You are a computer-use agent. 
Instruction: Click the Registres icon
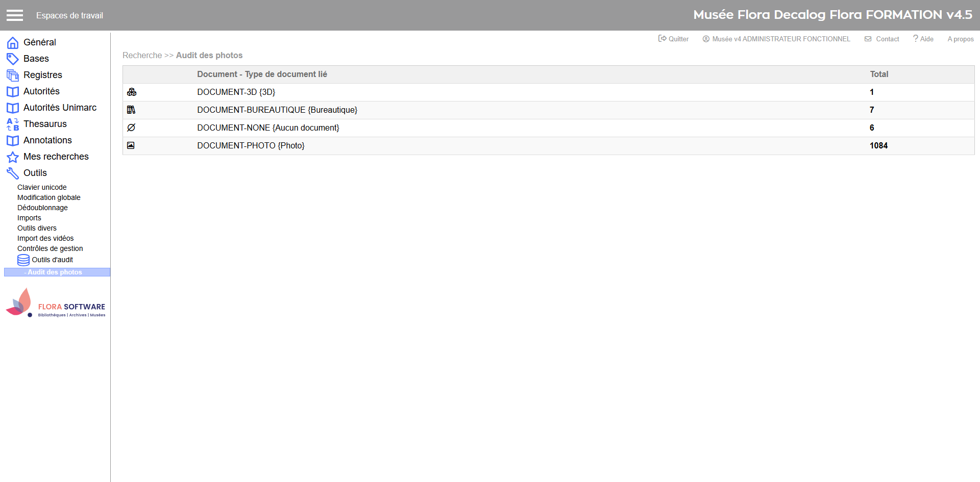pyautogui.click(x=13, y=75)
